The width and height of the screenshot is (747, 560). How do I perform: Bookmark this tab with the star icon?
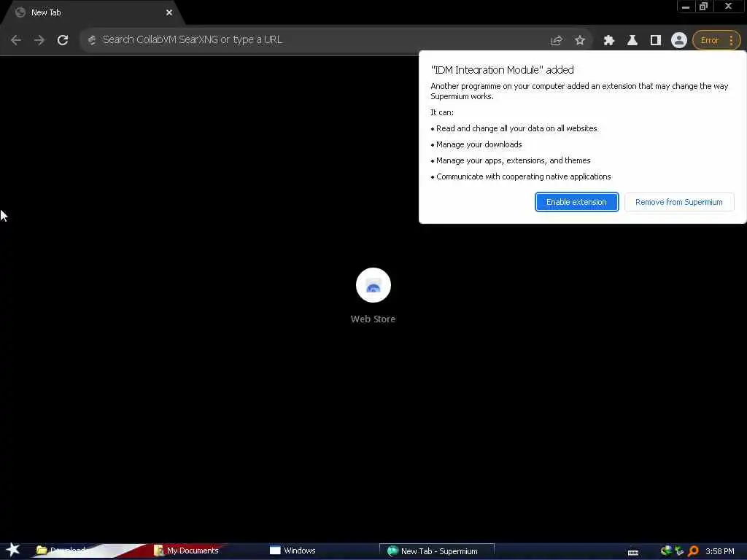click(580, 41)
